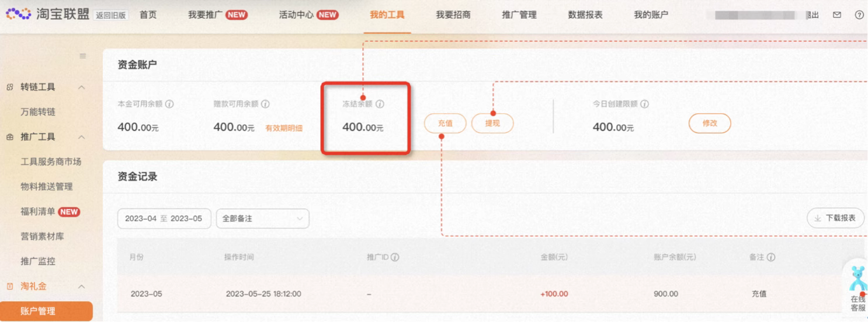Collapse the 转链工具 section chevron
The width and height of the screenshot is (868, 322).
click(x=81, y=87)
